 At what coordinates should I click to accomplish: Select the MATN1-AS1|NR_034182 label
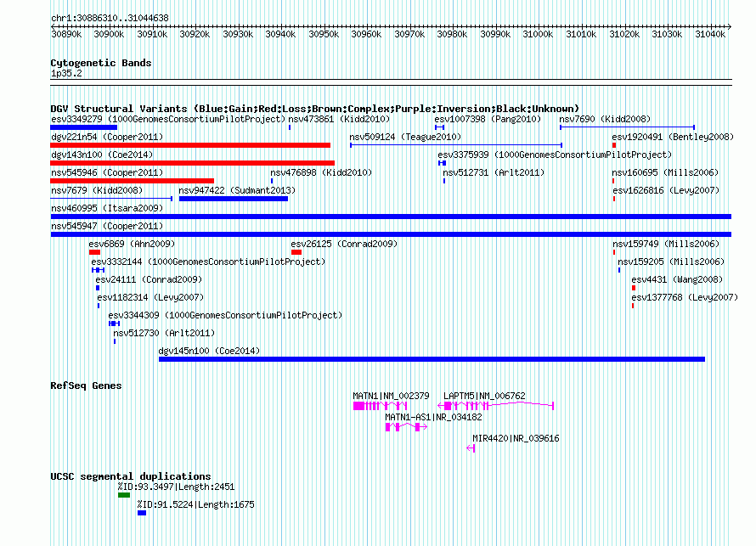tap(433, 417)
